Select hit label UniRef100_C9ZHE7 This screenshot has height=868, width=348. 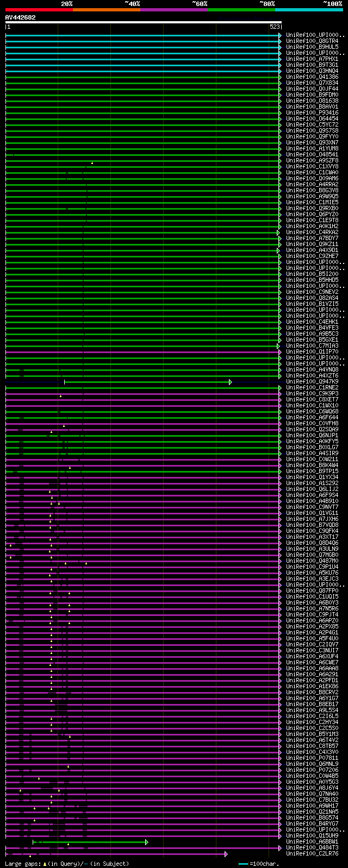pyautogui.click(x=312, y=256)
